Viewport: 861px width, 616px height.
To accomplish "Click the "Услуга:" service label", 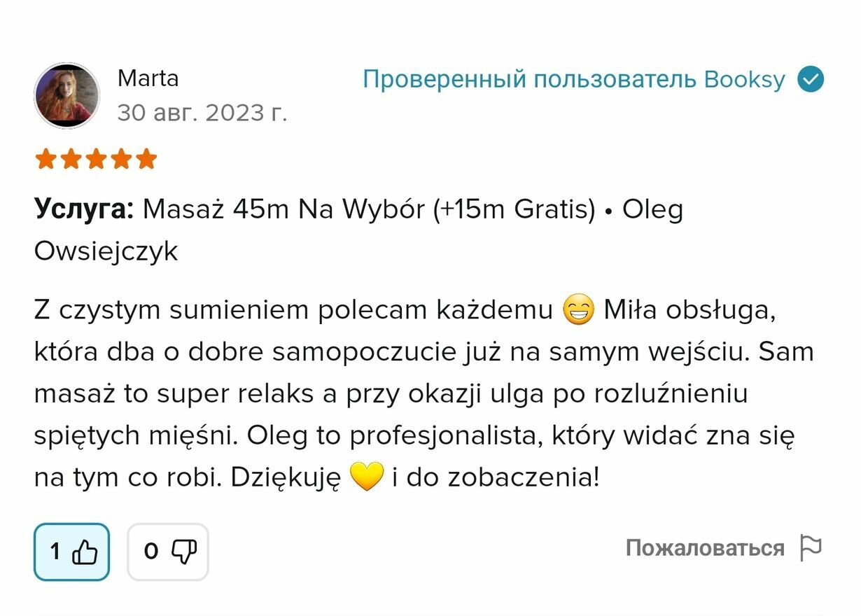I will click(84, 209).
